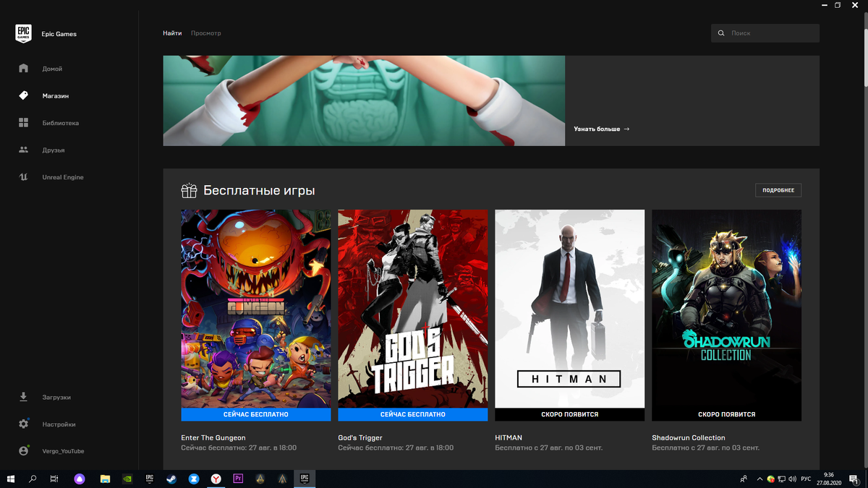Click the ПОДРОБНЕЕ button
The image size is (868, 488).
tap(778, 190)
